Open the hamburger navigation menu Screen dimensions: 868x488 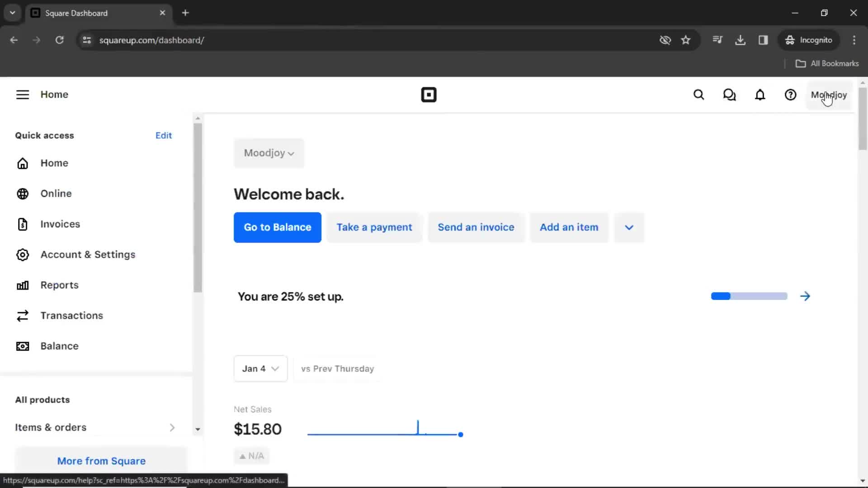pyautogui.click(x=23, y=94)
